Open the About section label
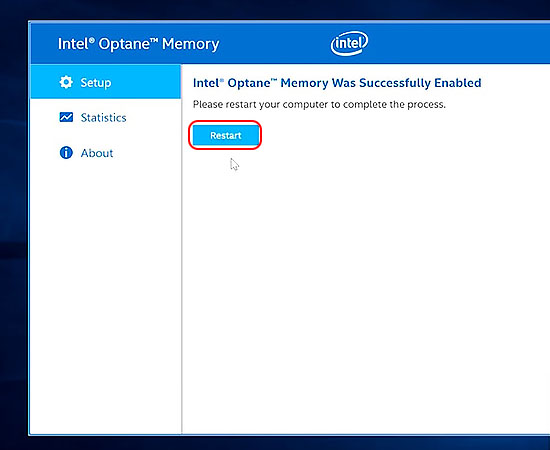The width and height of the screenshot is (550, 450). click(x=97, y=153)
